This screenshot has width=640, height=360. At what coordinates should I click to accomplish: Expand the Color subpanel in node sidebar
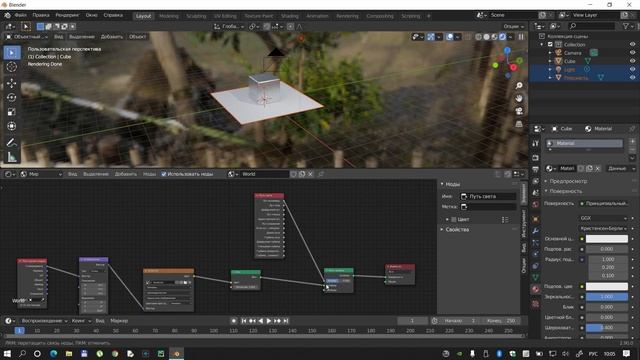pos(447,220)
